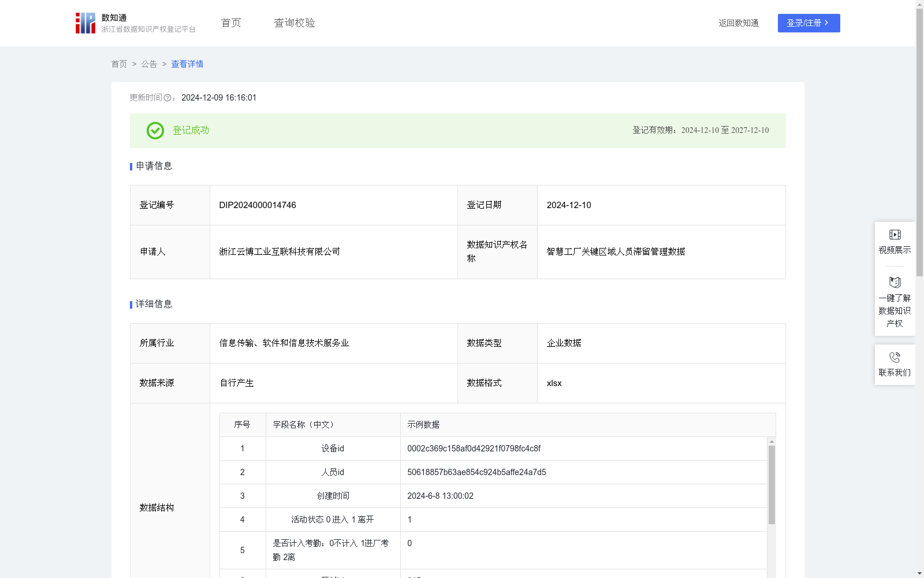Click the 示例数据 column header
The height and width of the screenshot is (578, 924).
(588, 425)
